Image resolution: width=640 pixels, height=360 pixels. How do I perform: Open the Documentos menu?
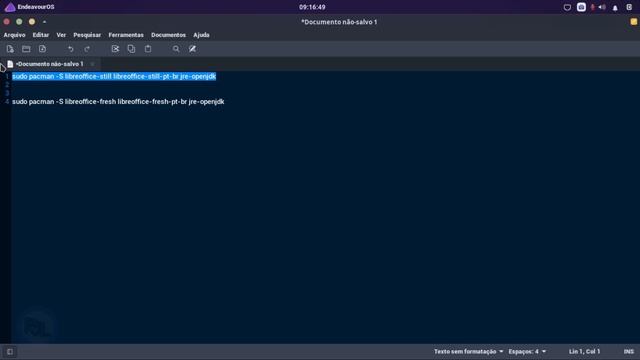click(168, 35)
